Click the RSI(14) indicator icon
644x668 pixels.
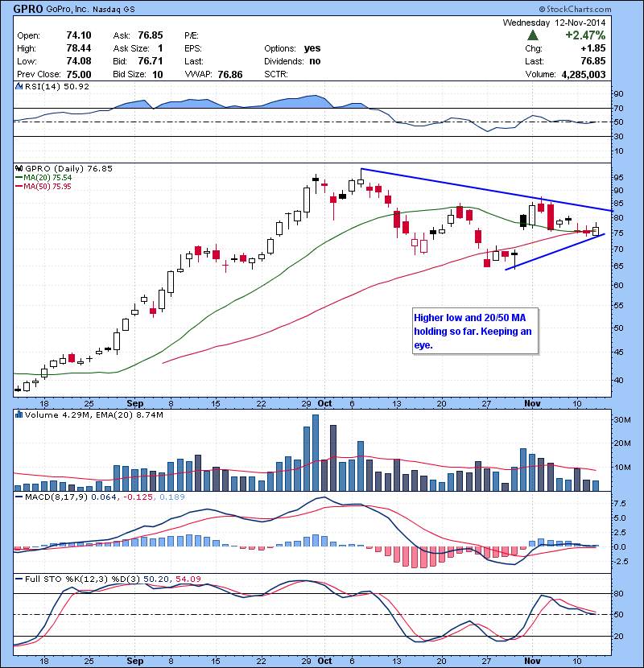coord(19,86)
